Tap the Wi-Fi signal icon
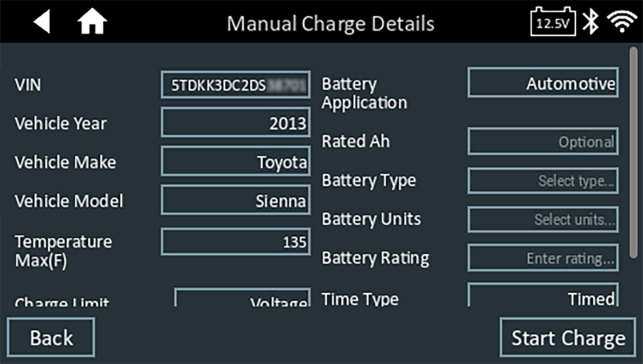 click(622, 23)
